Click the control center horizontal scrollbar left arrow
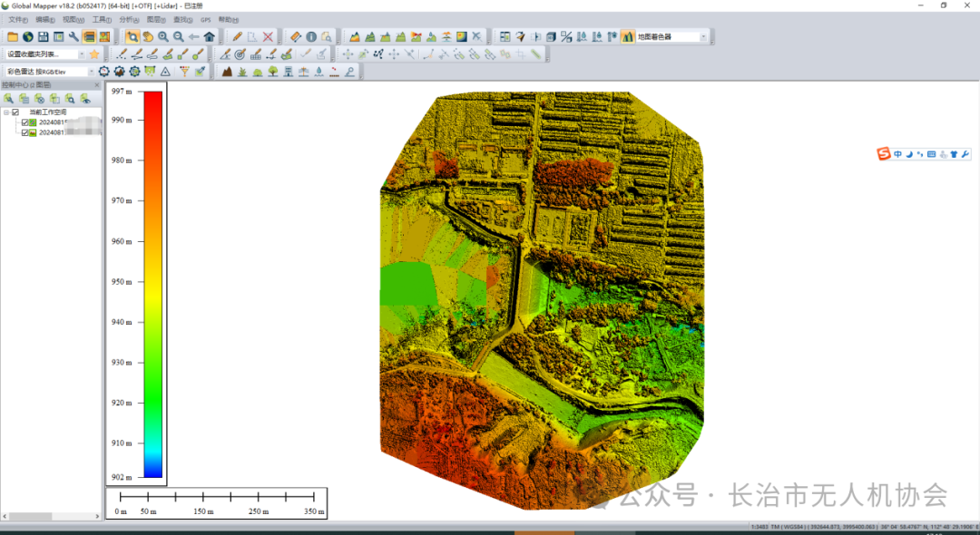Screen dimensions: 980x535 tap(5, 516)
